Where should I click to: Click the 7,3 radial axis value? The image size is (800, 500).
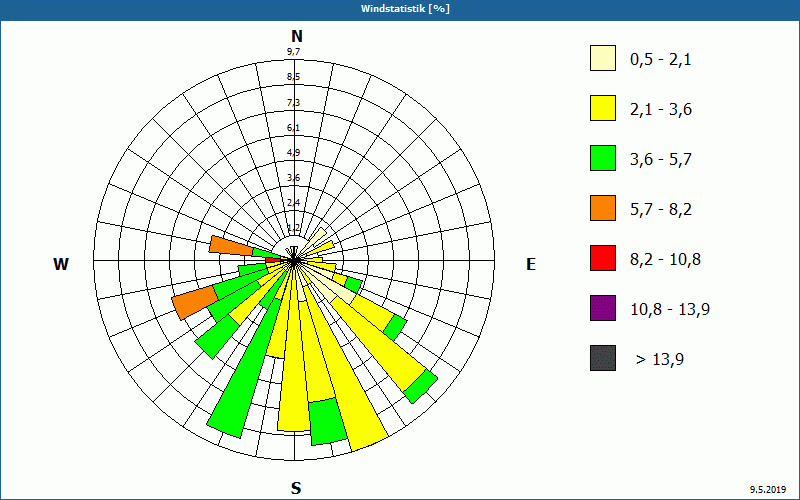click(293, 103)
